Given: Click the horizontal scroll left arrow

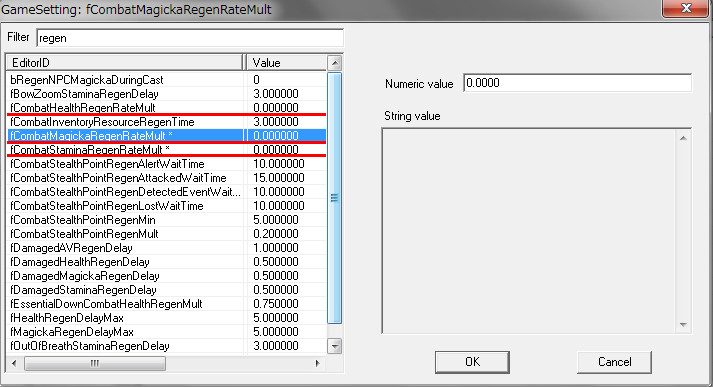Looking at the screenshot, I should tap(14, 363).
